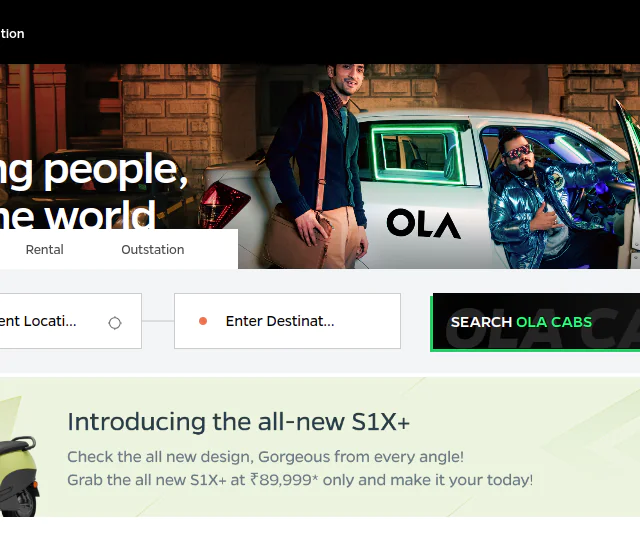Click the neon green car window
The width and height of the screenshot is (640, 539).
point(418,154)
